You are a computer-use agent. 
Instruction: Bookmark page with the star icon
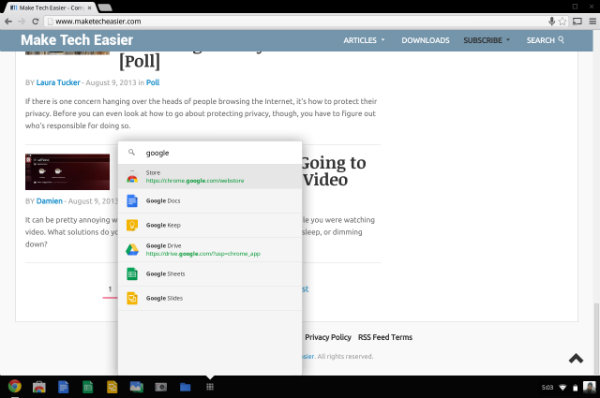click(x=562, y=21)
